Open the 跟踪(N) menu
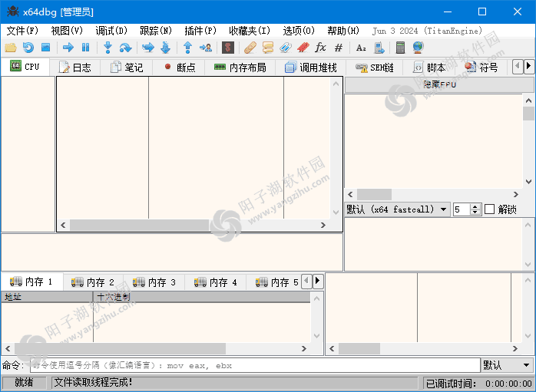The height and width of the screenshot is (392, 536). [x=156, y=31]
